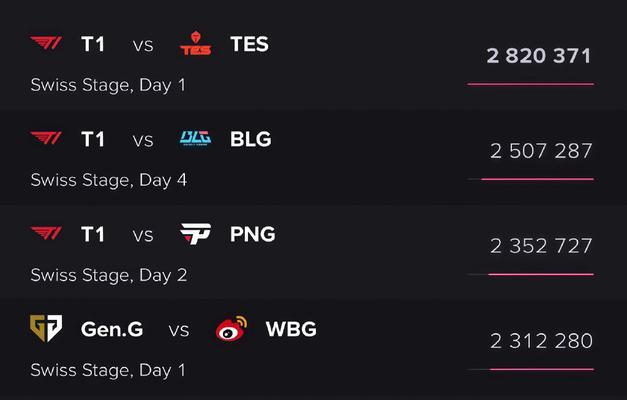Select the TES team logo
Image resolution: width=627 pixels, height=400 pixels.
click(196, 43)
